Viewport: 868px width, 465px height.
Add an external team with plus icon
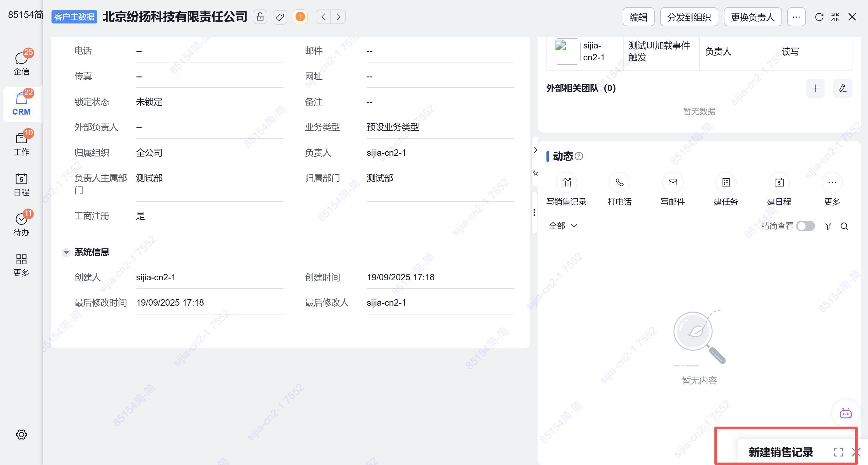click(x=816, y=88)
